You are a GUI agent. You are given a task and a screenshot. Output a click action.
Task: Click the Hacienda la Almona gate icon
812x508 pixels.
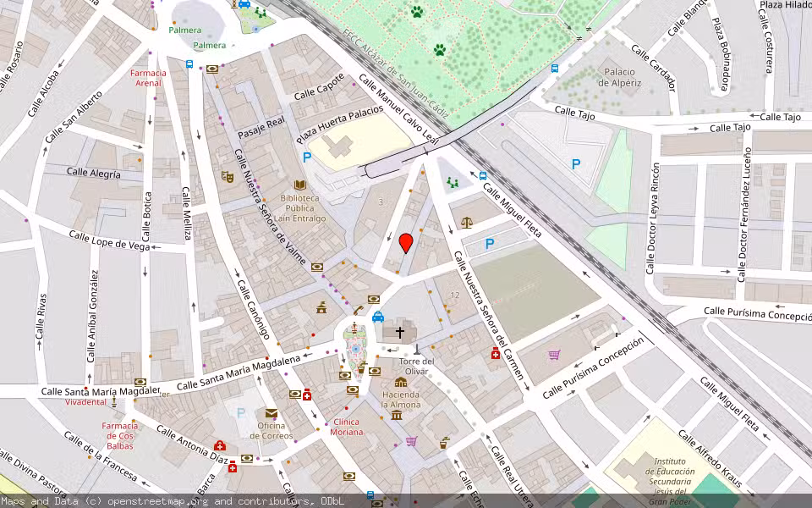(400, 382)
